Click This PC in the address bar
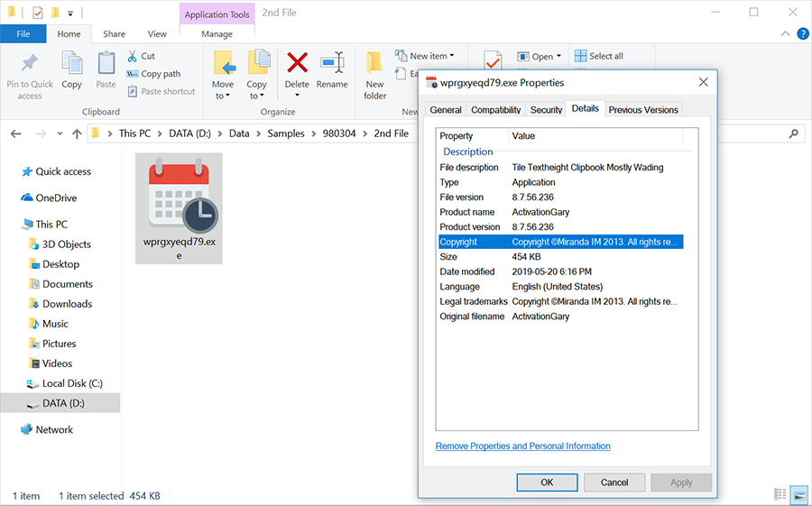The width and height of the screenshot is (812, 506). [134, 133]
